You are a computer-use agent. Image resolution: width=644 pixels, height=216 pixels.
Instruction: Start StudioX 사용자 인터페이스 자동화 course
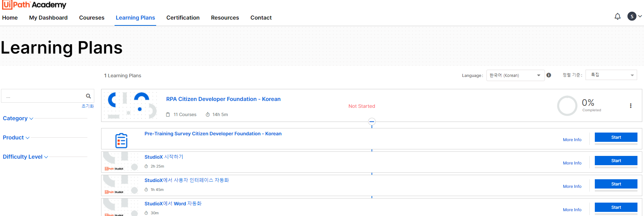[616, 184]
